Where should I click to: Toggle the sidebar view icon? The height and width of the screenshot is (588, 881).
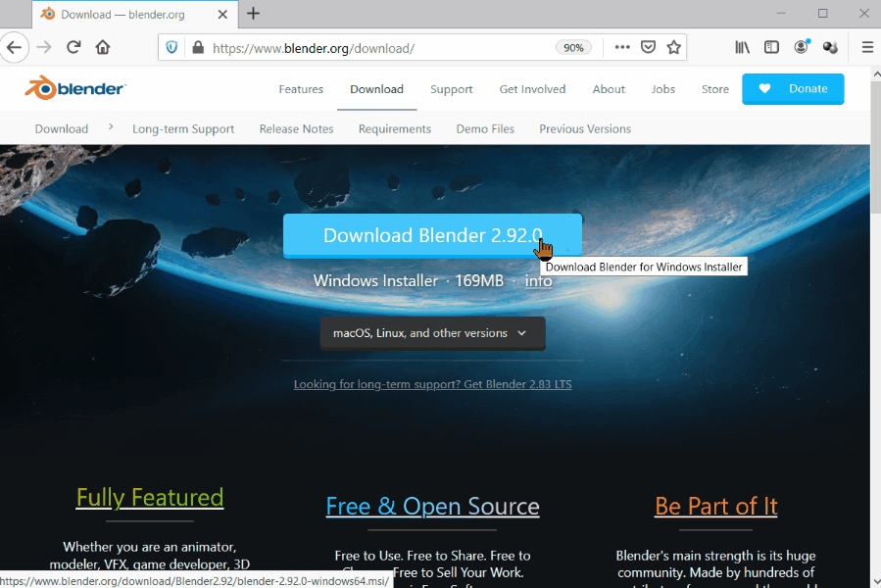tap(772, 47)
